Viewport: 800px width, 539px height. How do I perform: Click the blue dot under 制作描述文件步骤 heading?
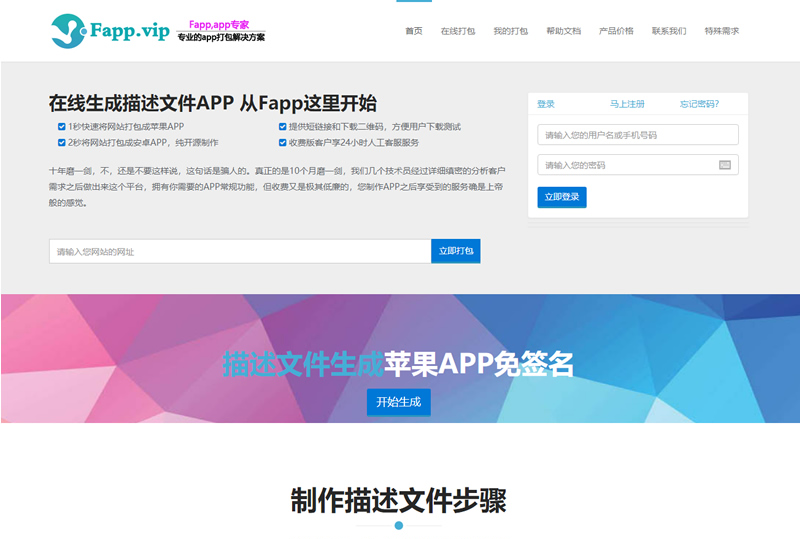point(399,525)
